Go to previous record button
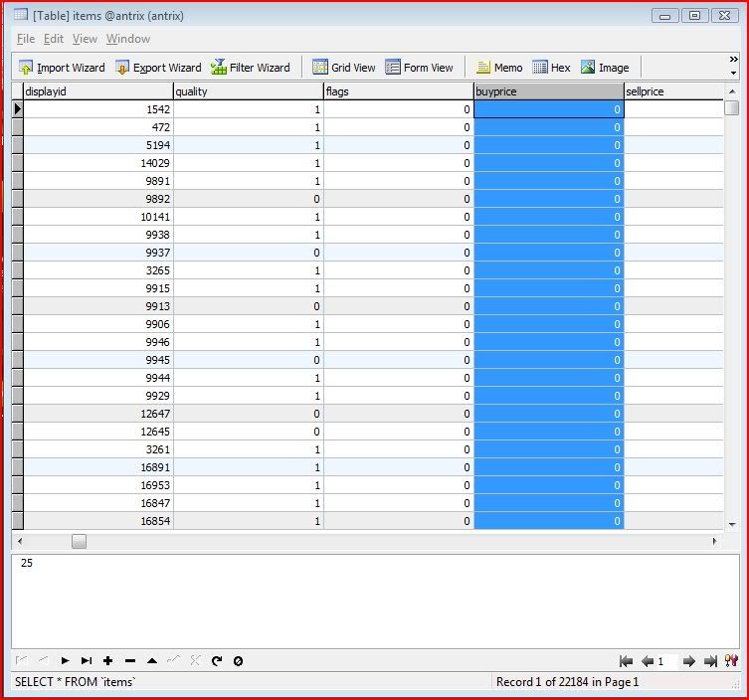749x700 pixels. tap(43, 660)
